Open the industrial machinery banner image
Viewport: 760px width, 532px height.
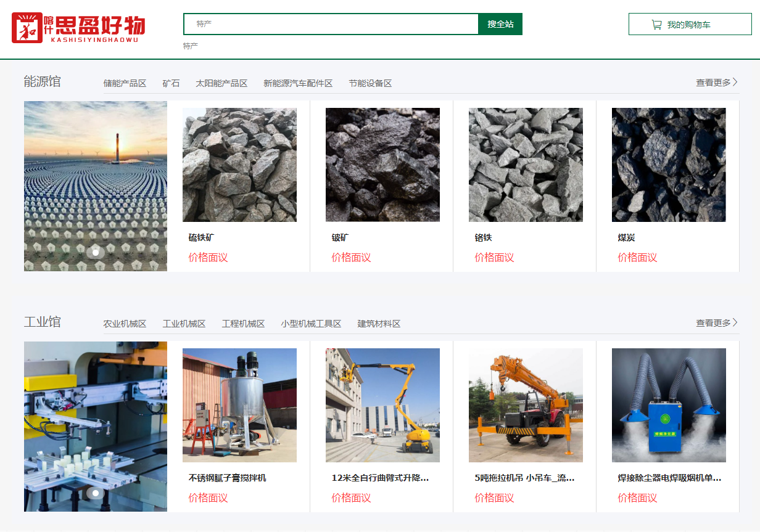[x=96, y=427]
